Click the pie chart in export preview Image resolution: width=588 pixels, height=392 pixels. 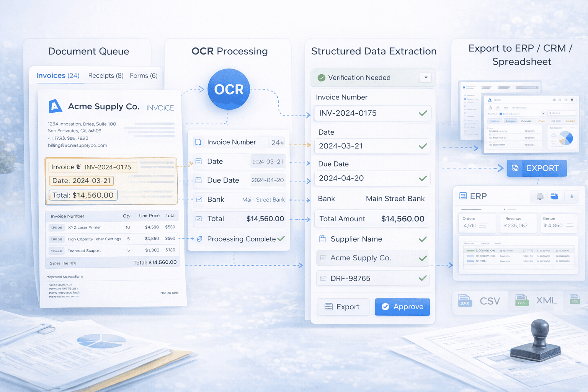tap(566, 138)
